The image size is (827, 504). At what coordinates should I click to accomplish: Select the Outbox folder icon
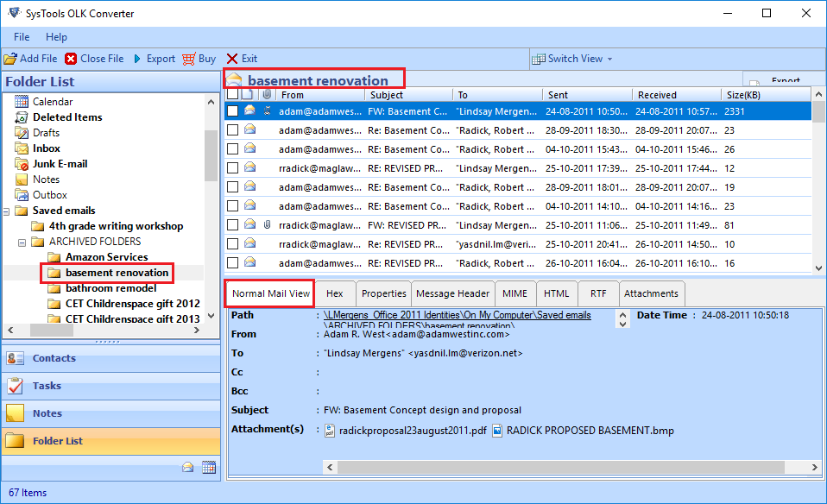[x=22, y=195]
